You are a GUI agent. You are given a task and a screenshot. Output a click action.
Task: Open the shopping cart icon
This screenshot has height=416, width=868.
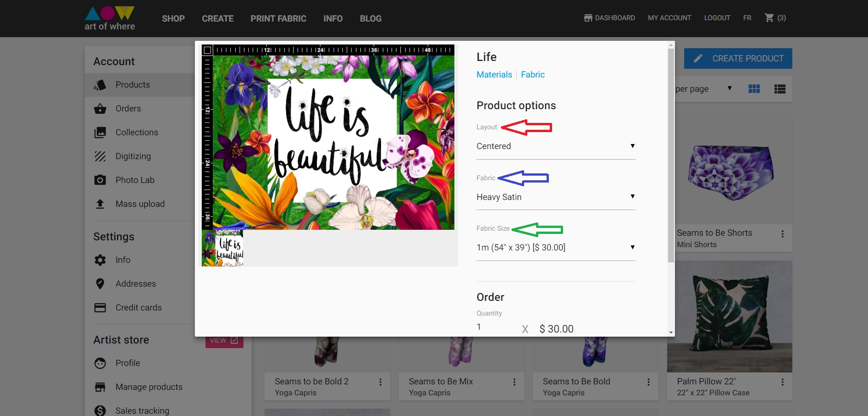pyautogui.click(x=769, y=18)
